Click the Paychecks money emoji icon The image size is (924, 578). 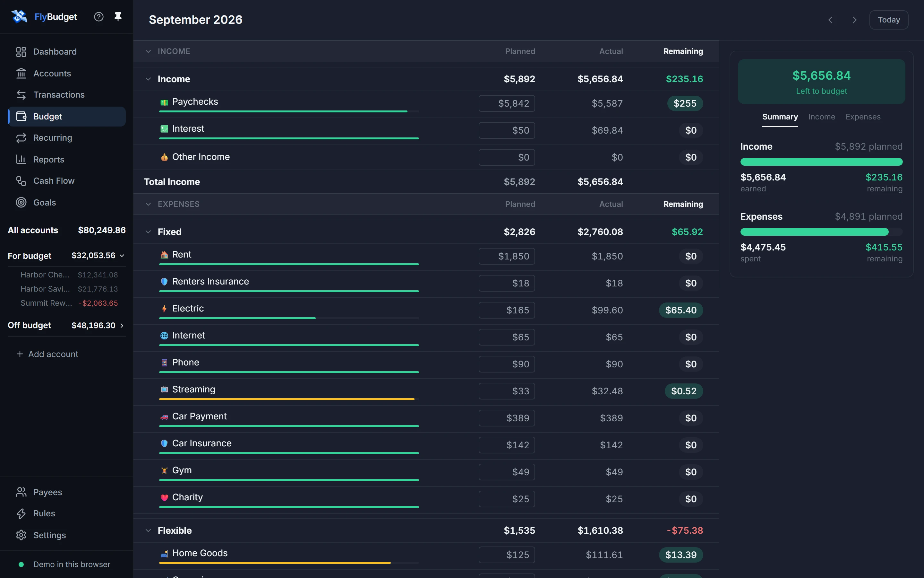pos(164,102)
